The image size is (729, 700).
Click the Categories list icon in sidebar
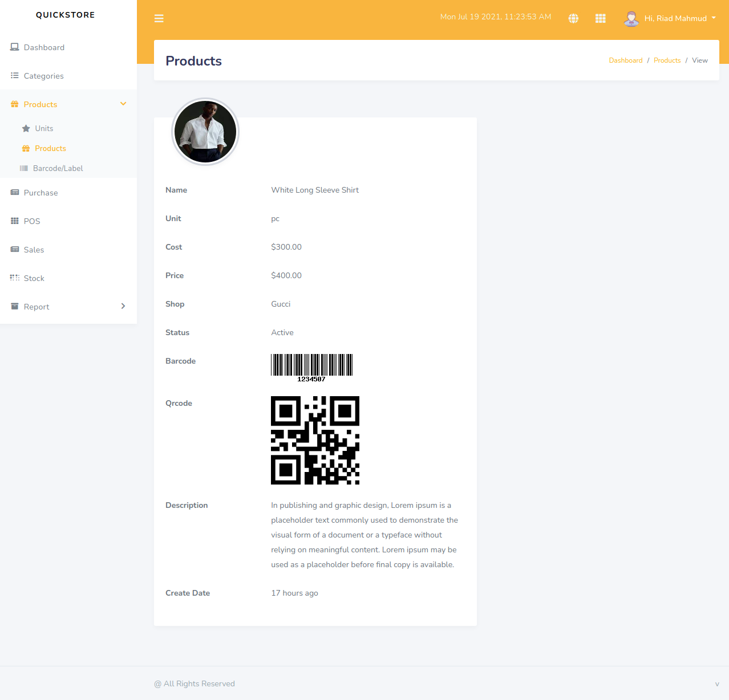(x=15, y=75)
